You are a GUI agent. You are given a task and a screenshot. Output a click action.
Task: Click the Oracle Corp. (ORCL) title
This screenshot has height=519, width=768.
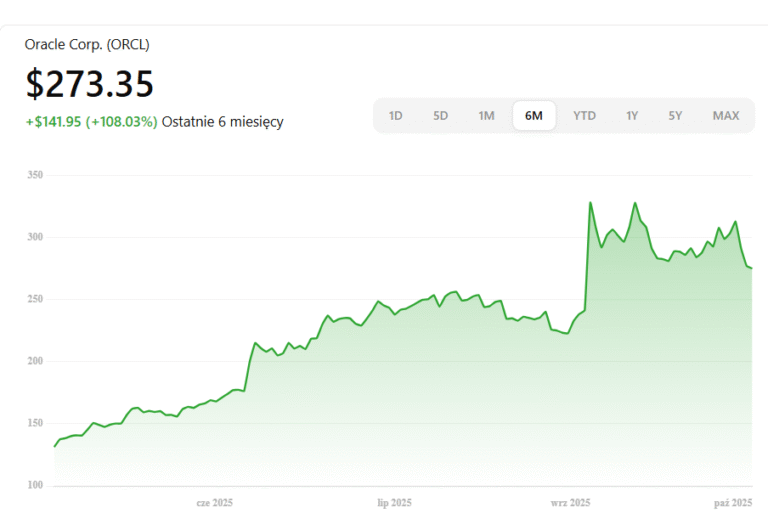tap(88, 44)
